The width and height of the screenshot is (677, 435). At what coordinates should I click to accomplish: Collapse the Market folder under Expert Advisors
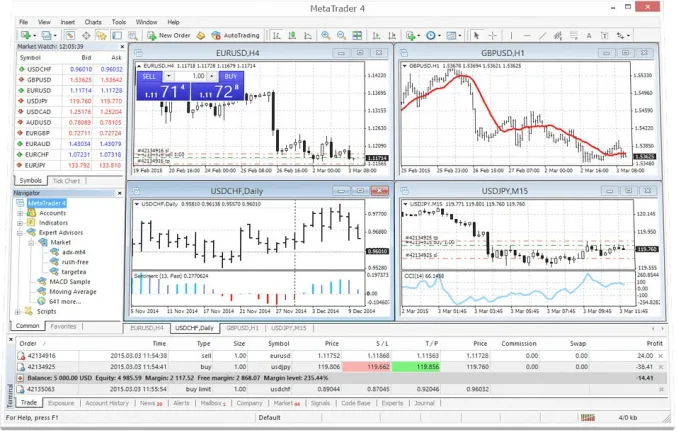pos(31,243)
